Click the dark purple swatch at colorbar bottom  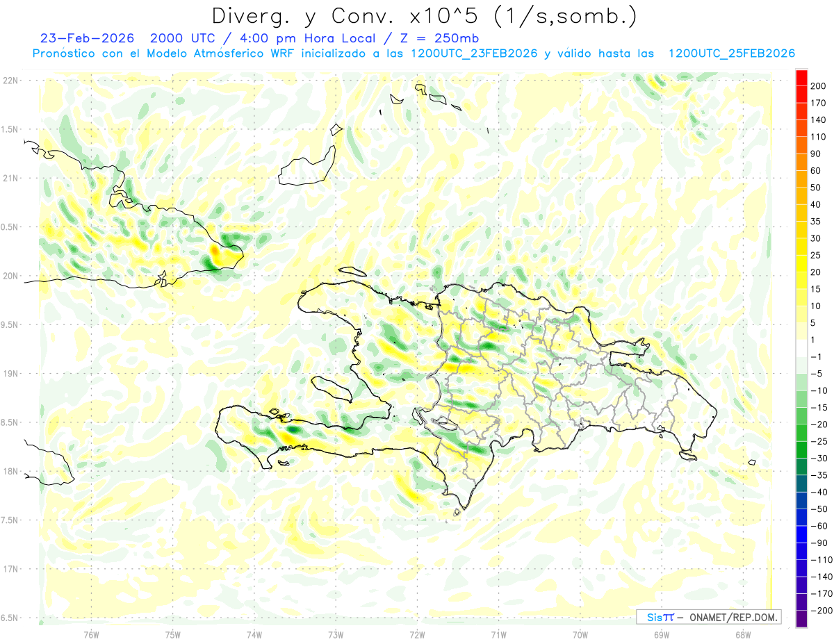pyautogui.click(x=801, y=619)
